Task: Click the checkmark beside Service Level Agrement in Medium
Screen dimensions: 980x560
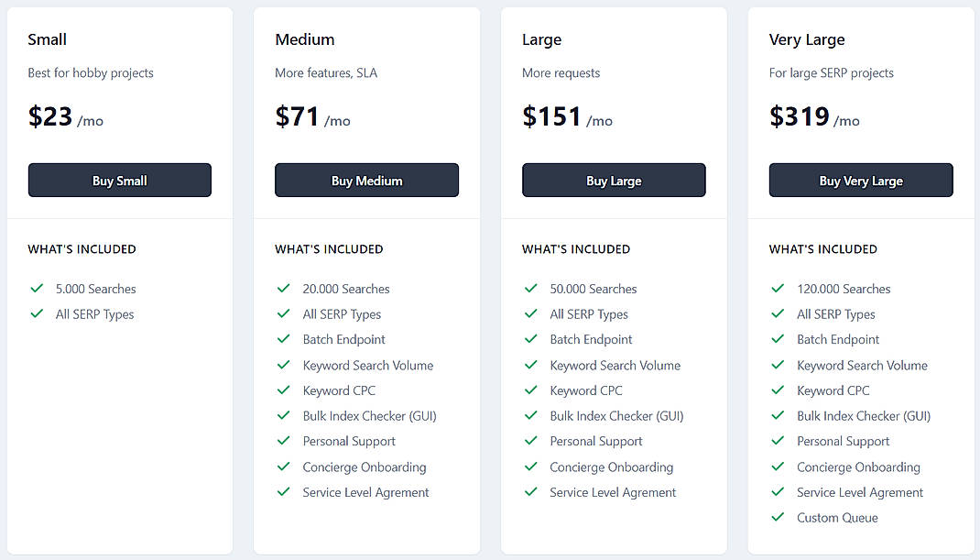Action: (x=284, y=492)
